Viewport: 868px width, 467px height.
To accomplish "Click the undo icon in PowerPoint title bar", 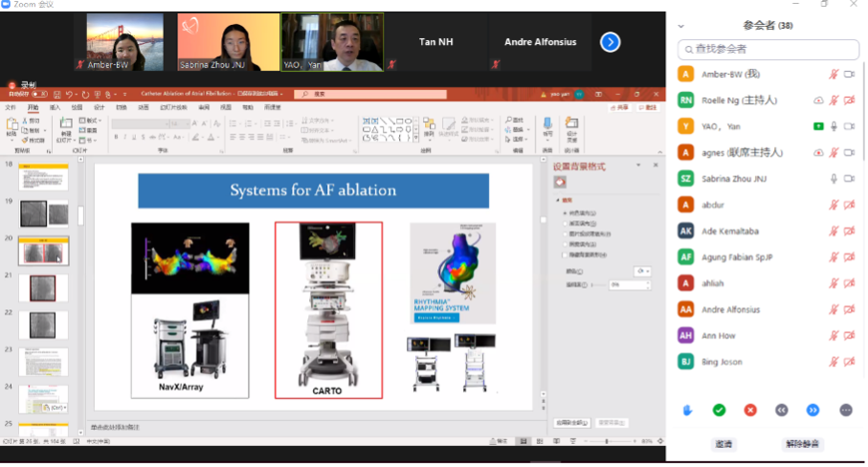I will tap(70, 95).
